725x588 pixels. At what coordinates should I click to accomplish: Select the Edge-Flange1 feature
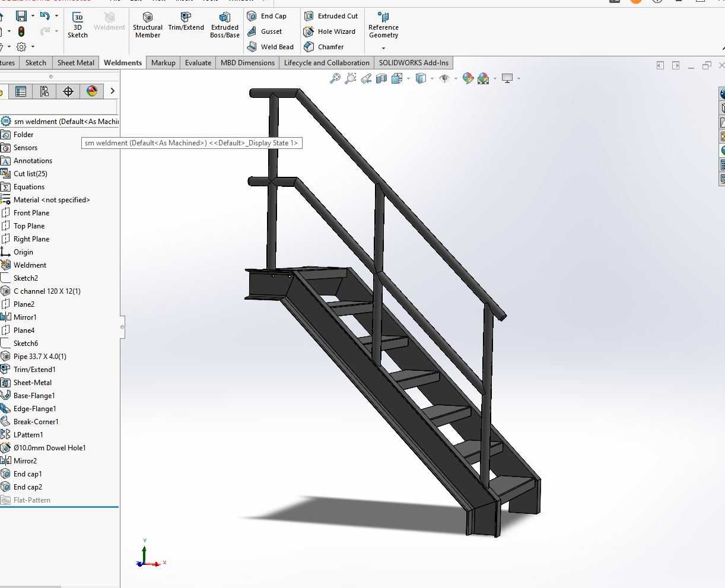35,409
